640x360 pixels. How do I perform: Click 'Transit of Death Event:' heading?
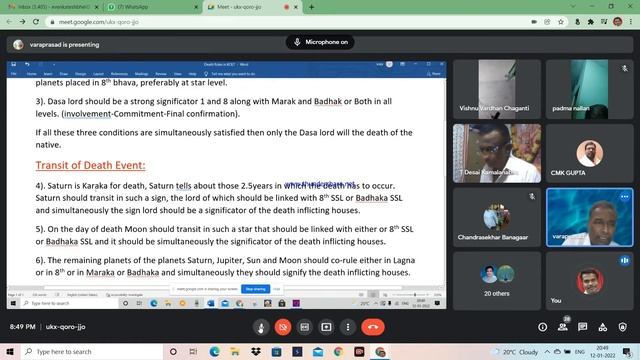coord(90,165)
